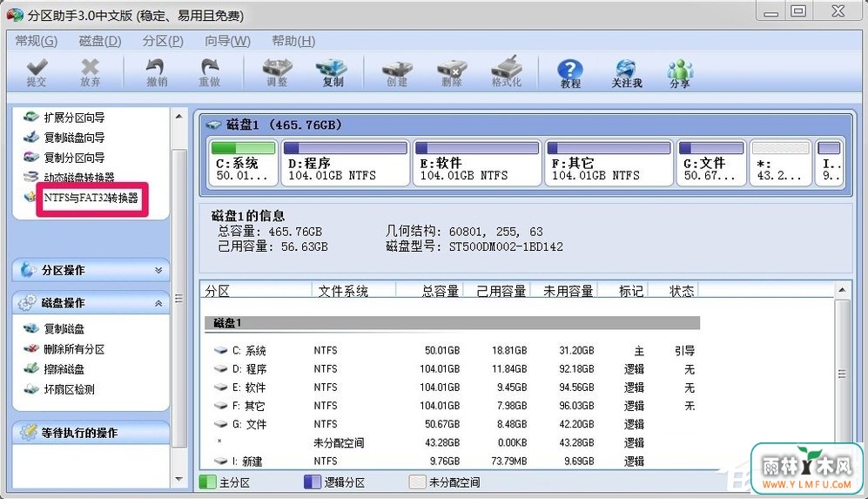Select the 未分配空间 43.28GB row
The image size is (868, 499).
coord(452,442)
